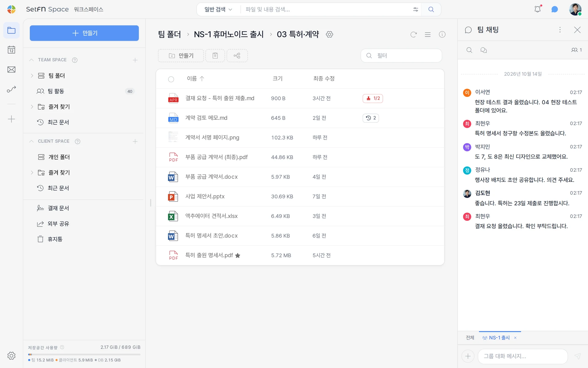Open folder settings gear next to 03 특허·계약
The height and width of the screenshot is (368, 588).
[x=330, y=34]
